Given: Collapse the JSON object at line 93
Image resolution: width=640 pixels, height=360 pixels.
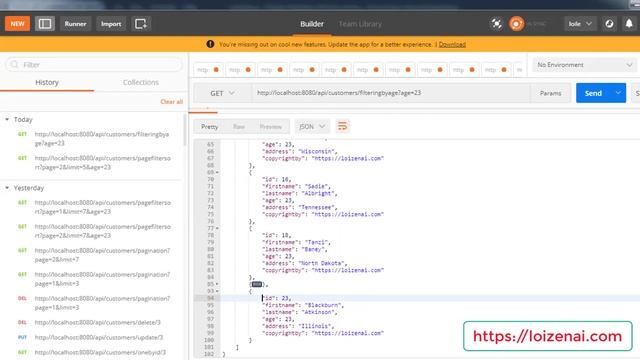Looking at the screenshot, I should (x=217, y=291).
